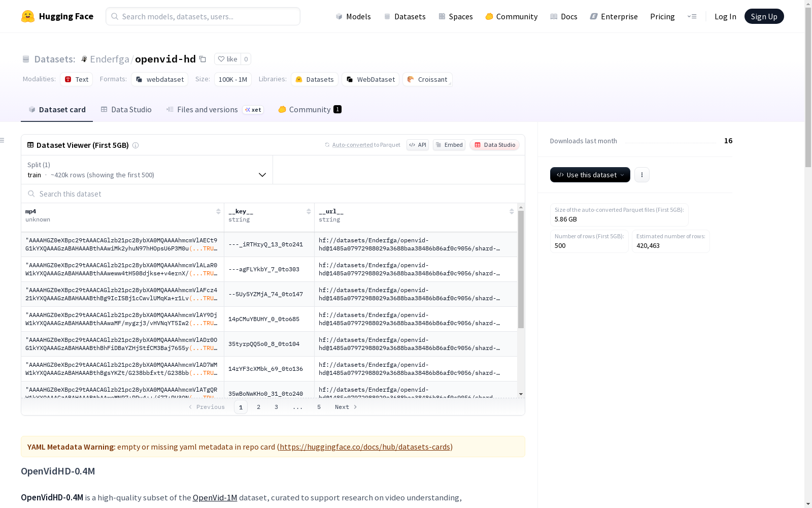The height and width of the screenshot is (508, 812).
Task: Click the 100K - 1M size tag
Action: tap(233, 79)
